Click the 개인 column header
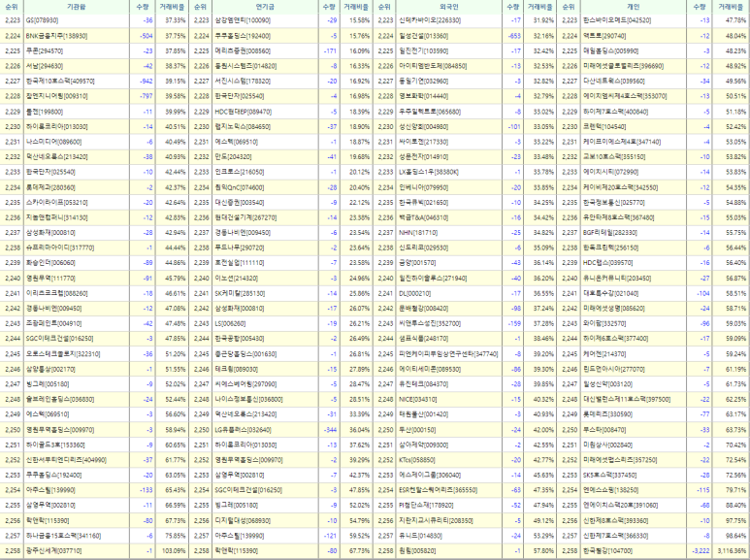This screenshot has height=560, width=750. 634,7
